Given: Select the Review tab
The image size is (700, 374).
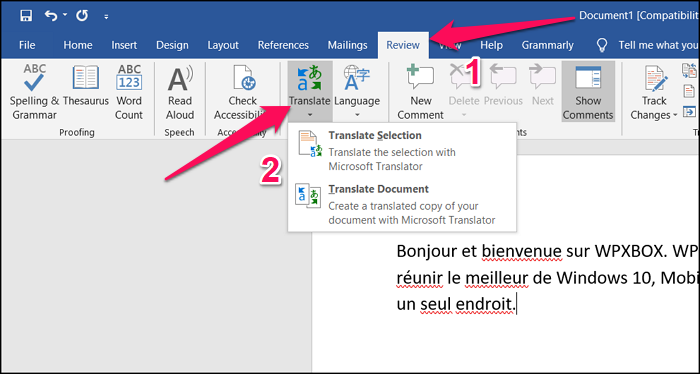Looking at the screenshot, I should coord(403,45).
